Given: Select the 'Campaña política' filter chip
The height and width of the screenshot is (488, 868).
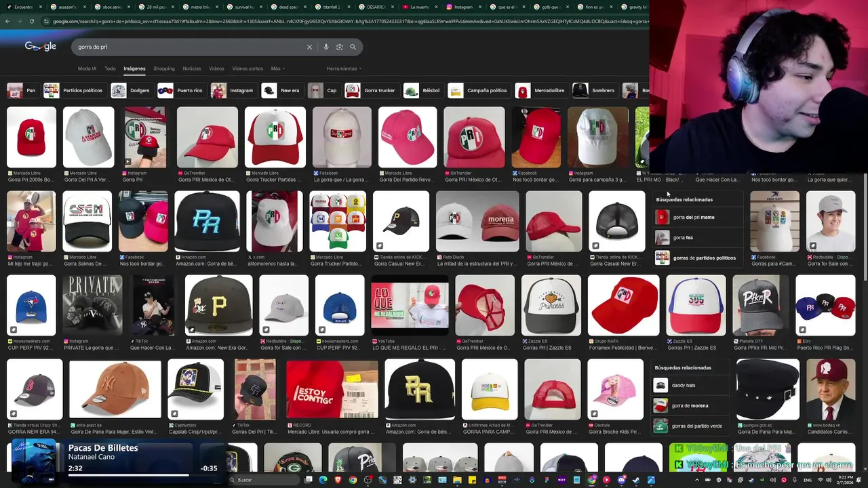Looking at the screenshot, I should tap(479, 90).
